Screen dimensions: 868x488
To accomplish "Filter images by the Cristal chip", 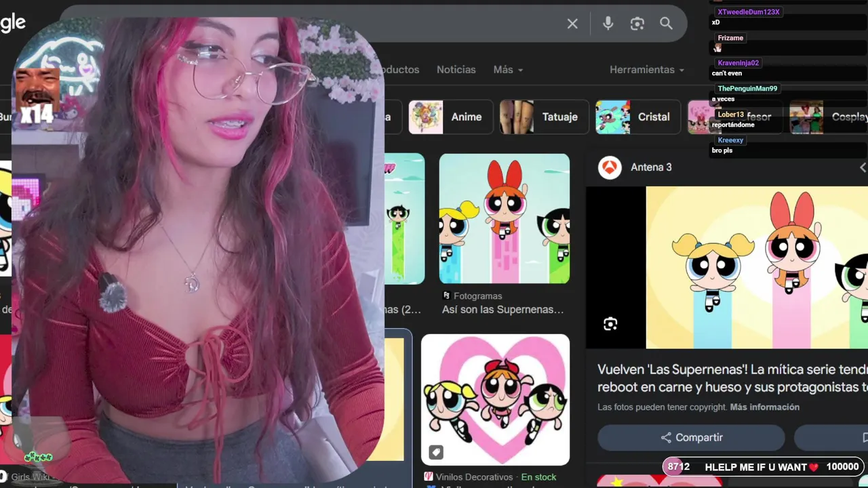I will point(637,117).
